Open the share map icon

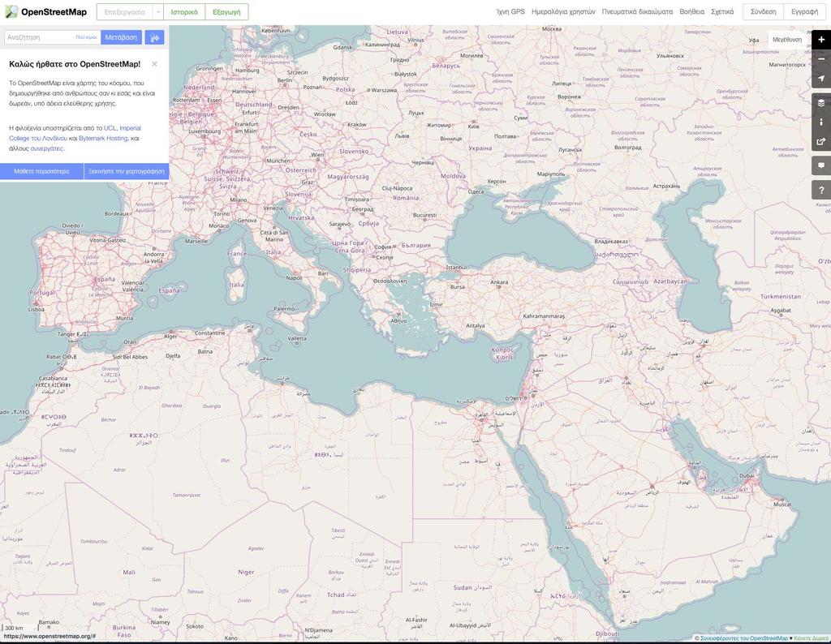pos(821,141)
